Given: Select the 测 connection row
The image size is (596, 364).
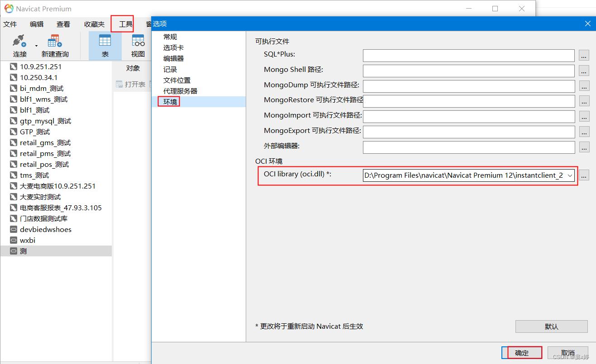Looking at the screenshot, I should (56, 251).
